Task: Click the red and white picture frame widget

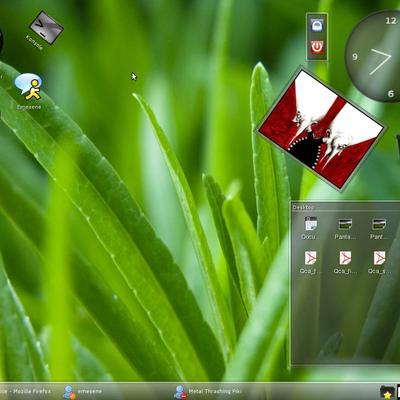Action: point(320,128)
